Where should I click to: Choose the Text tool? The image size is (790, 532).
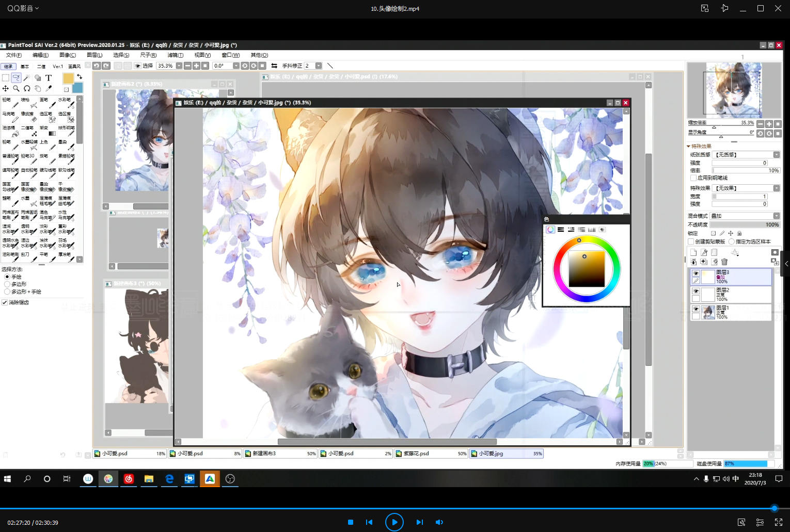pyautogui.click(x=49, y=78)
